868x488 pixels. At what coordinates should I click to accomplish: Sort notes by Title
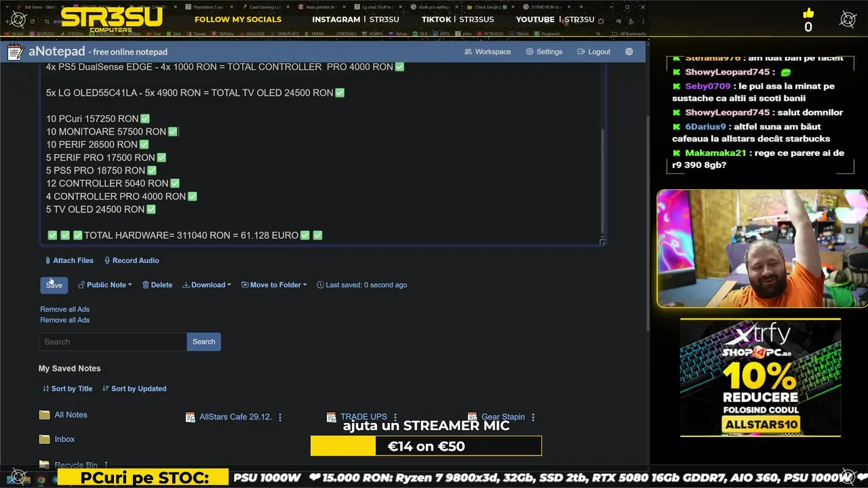(67, 388)
